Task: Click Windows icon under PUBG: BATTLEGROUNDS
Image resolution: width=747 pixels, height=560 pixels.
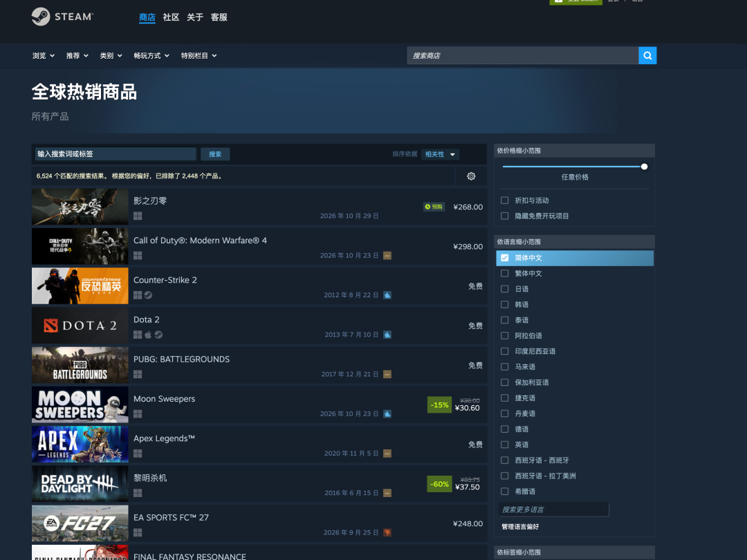Action: pyautogui.click(x=138, y=374)
